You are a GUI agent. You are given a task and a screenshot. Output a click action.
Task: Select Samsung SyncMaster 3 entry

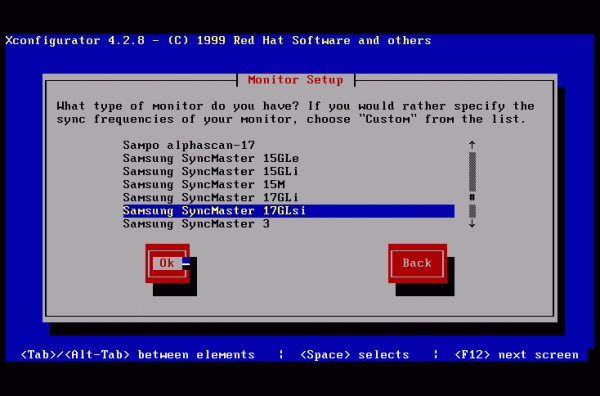point(289,224)
